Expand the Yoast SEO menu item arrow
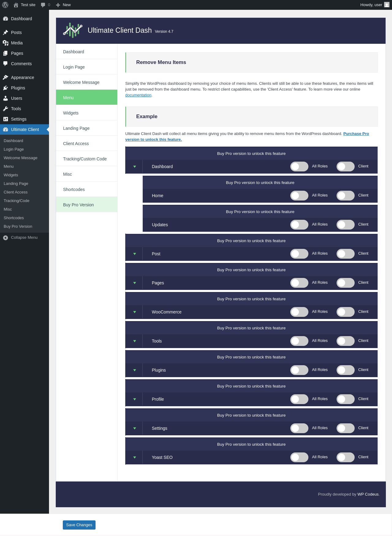This screenshot has height=536, width=392. [134, 458]
